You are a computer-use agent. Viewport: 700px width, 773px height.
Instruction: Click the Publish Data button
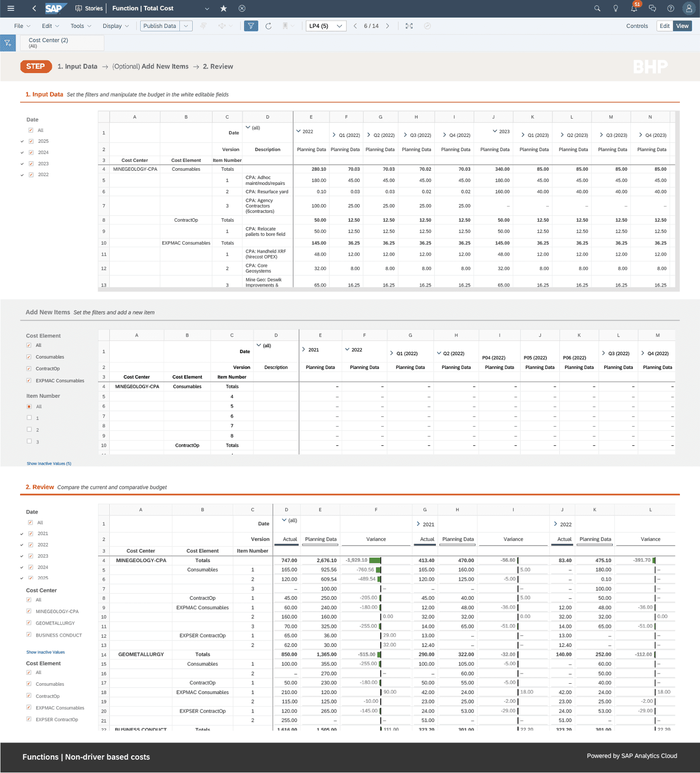[160, 26]
